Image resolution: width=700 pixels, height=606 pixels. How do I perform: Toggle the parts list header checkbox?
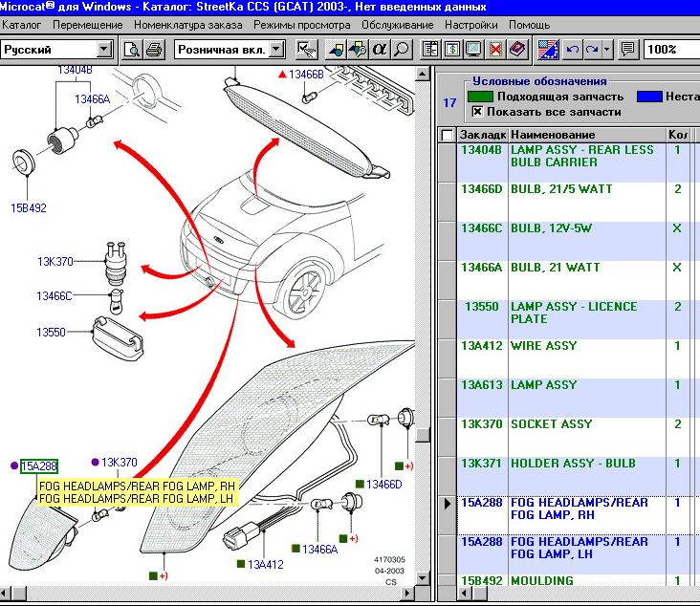(x=447, y=135)
